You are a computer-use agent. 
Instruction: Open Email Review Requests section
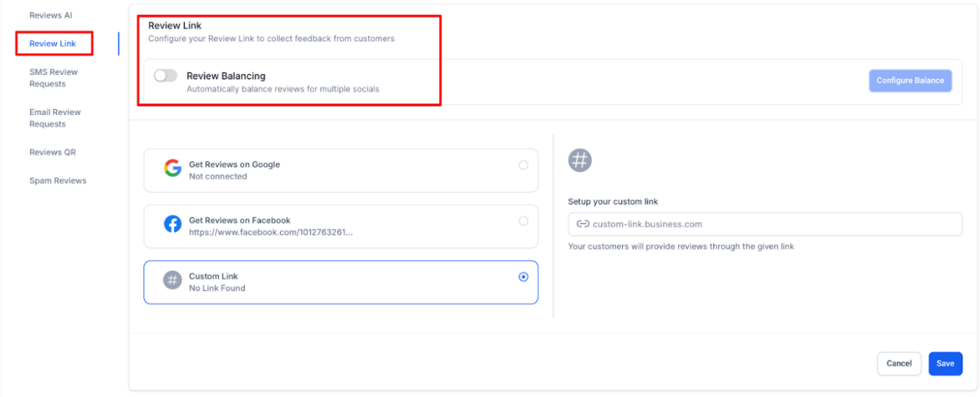[55, 118]
